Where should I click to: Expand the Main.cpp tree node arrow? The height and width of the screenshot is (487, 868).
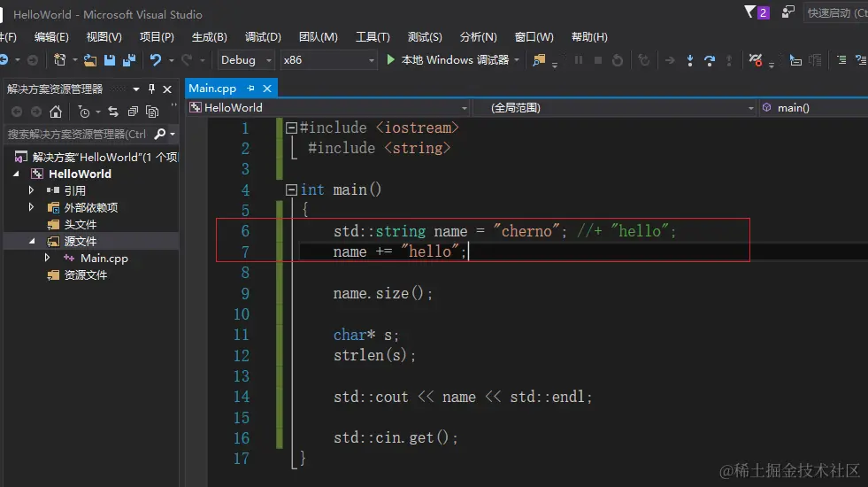tap(47, 258)
